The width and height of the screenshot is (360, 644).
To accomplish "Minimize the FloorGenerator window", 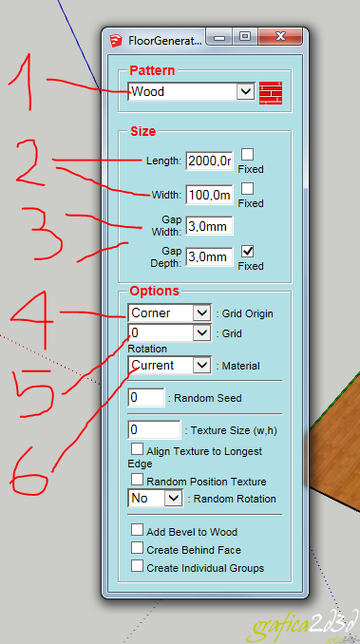I will pos(219,37).
